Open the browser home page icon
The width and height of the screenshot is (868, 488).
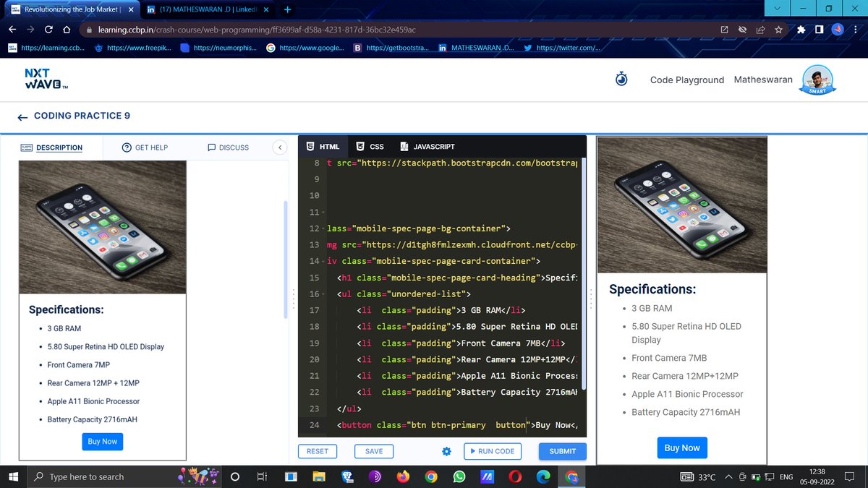point(66,30)
